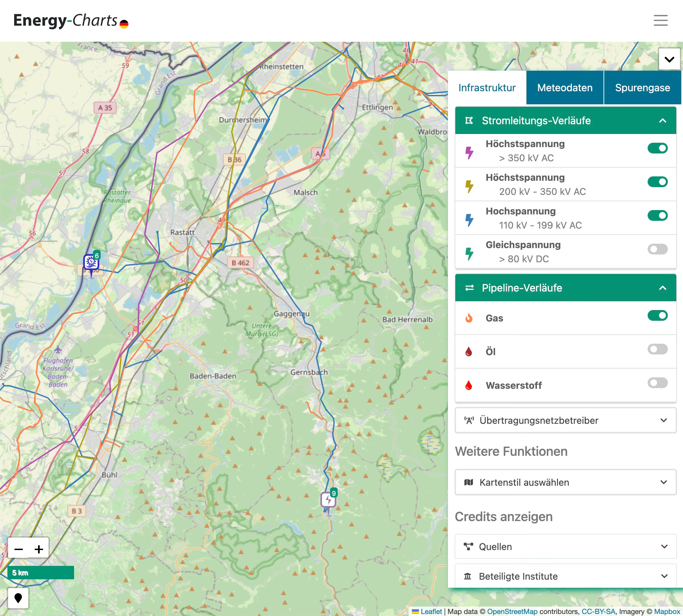Click the location pin button
683x616 pixels.
18,598
